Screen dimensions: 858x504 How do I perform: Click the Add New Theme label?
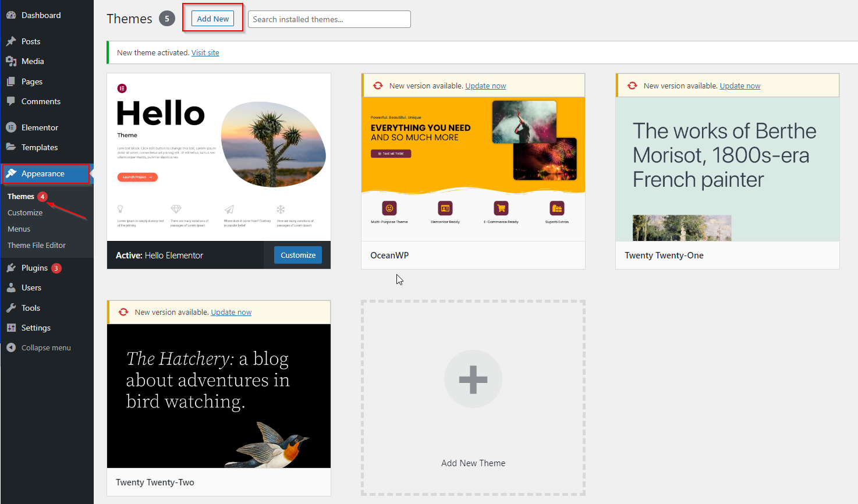tap(473, 463)
